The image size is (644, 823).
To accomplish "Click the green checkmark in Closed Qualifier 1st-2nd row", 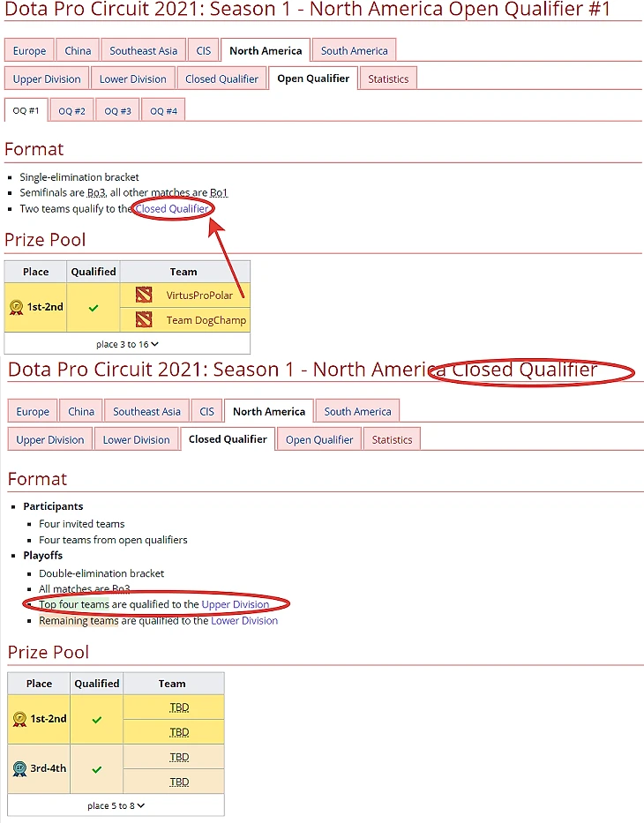I will pos(96,720).
